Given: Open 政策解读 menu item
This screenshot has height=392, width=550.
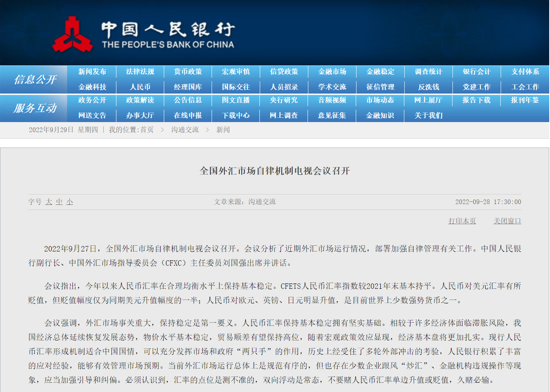Looking at the screenshot, I should [140, 100].
